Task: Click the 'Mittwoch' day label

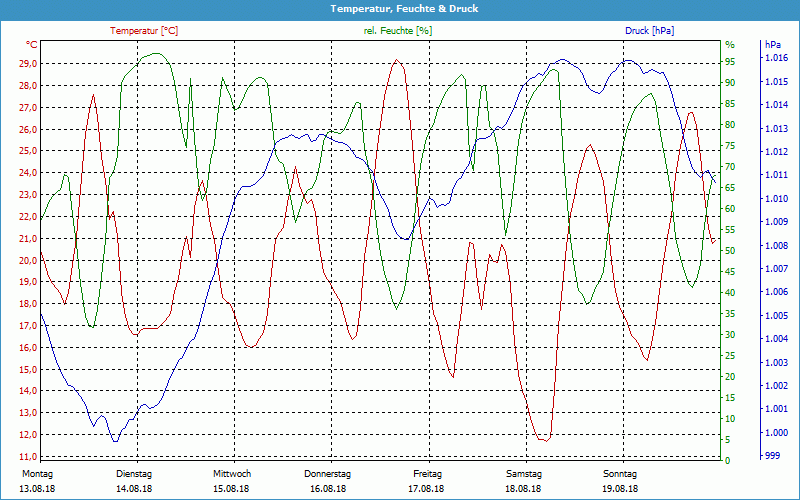Action: (x=232, y=474)
